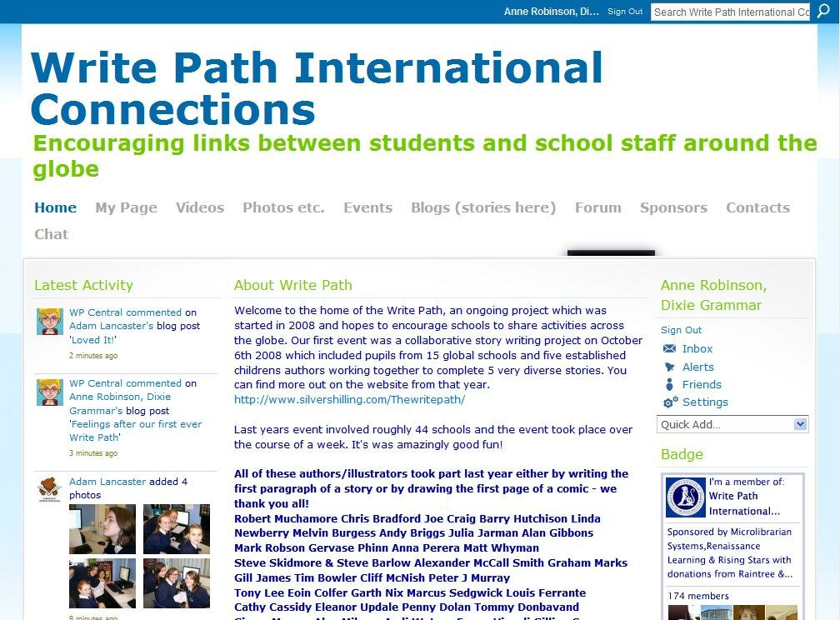Open the My Page tab
The width and height of the screenshot is (840, 620).
pyautogui.click(x=126, y=207)
